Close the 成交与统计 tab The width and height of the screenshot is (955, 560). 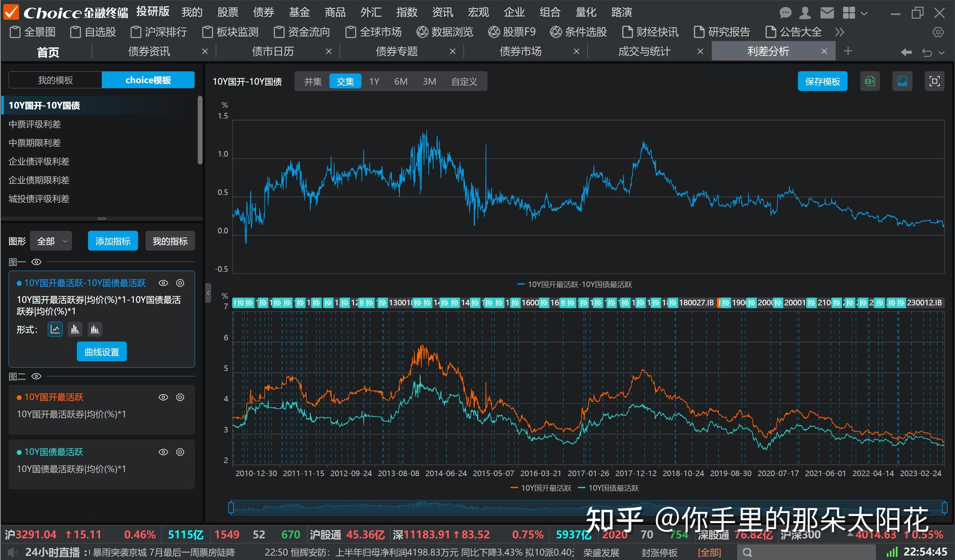point(700,51)
